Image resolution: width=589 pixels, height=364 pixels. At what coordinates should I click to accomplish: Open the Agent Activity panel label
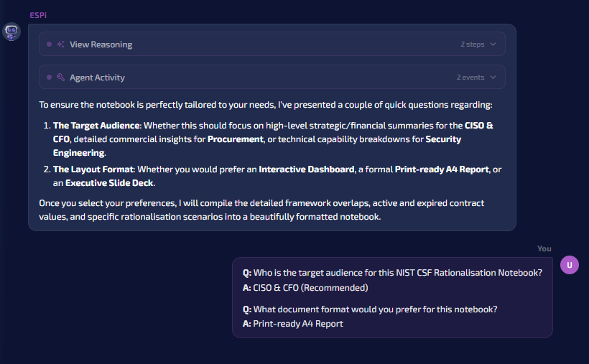pos(97,78)
